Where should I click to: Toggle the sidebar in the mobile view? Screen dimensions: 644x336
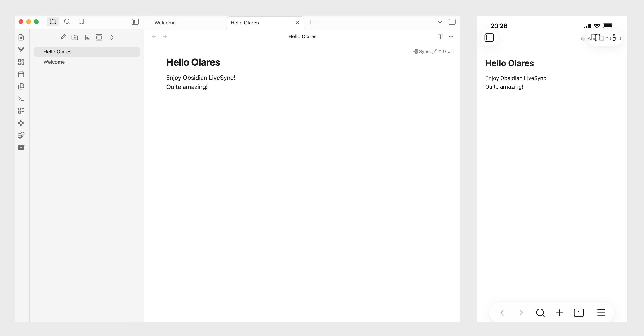489,38
